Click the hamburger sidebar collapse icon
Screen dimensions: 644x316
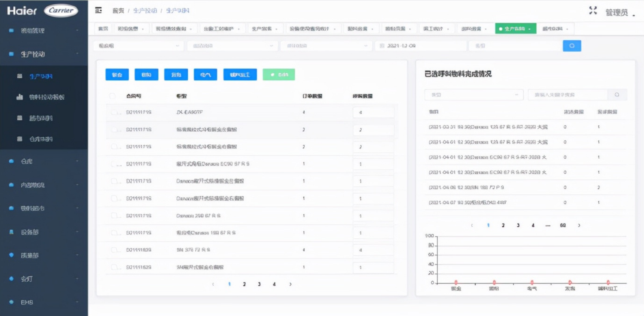[x=98, y=10]
